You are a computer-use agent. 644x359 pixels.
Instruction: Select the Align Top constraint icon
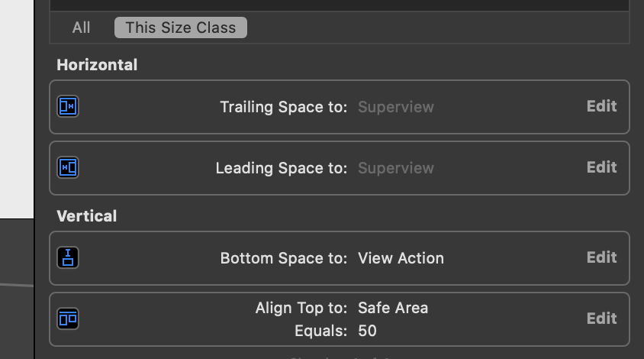tap(68, 319)
